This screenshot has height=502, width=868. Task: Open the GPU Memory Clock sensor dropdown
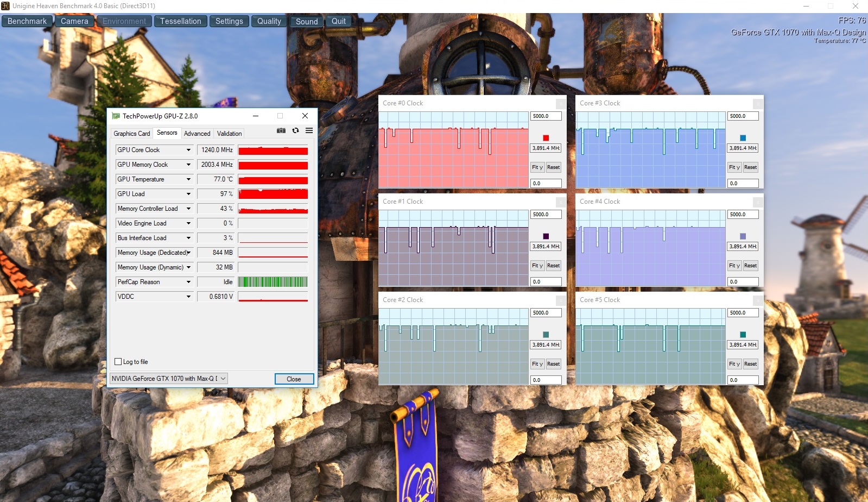[x=188, y=165]
